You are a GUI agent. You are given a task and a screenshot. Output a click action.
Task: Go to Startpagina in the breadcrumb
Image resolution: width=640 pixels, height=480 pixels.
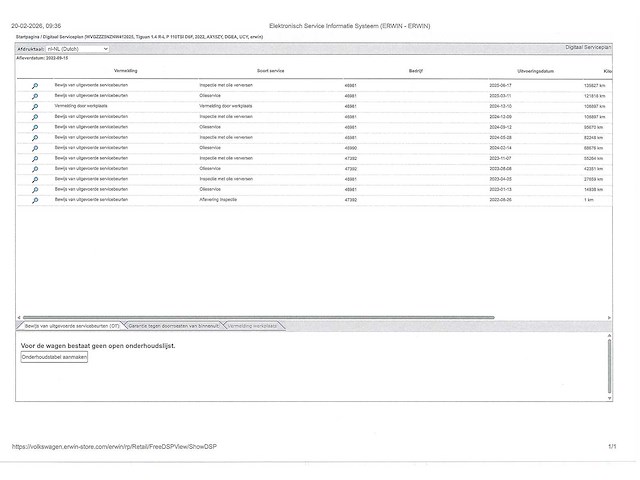(x=28, y=35)
